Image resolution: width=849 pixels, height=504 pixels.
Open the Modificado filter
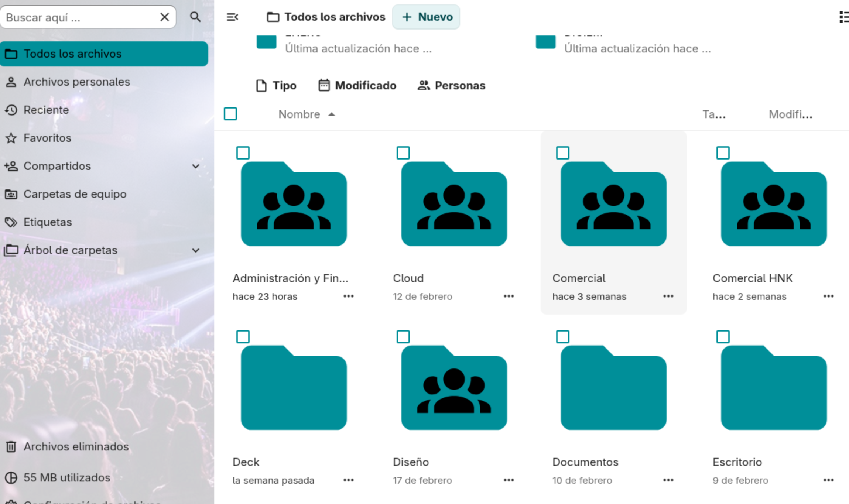tap(357, 85)
